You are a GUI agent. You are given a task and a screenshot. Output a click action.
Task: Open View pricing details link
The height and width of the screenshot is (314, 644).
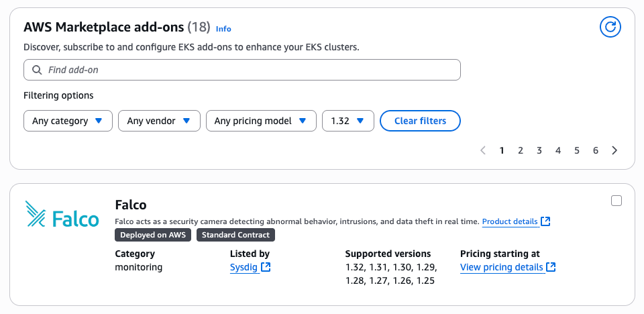click(x=502, y=267)
